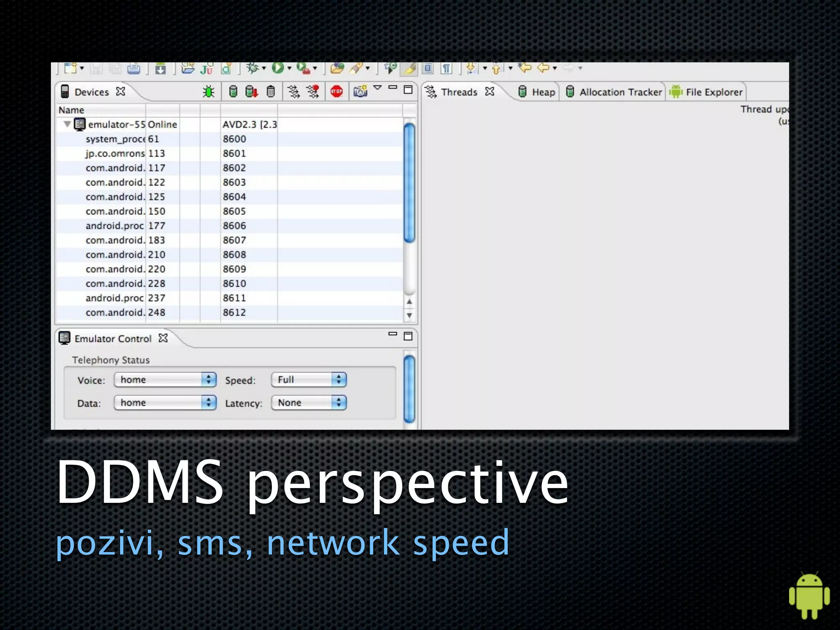Toggle Block Selection mode icon
Image resolution: width=840 pixels, height=630 pixels.
pyautogui.click(x=428, y=68)
